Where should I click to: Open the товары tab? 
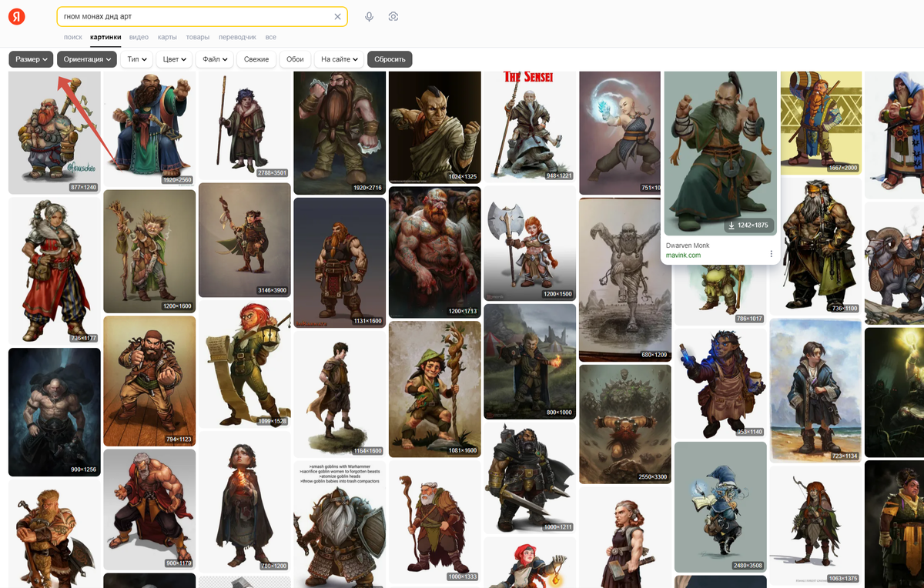[x=198, y=37]
